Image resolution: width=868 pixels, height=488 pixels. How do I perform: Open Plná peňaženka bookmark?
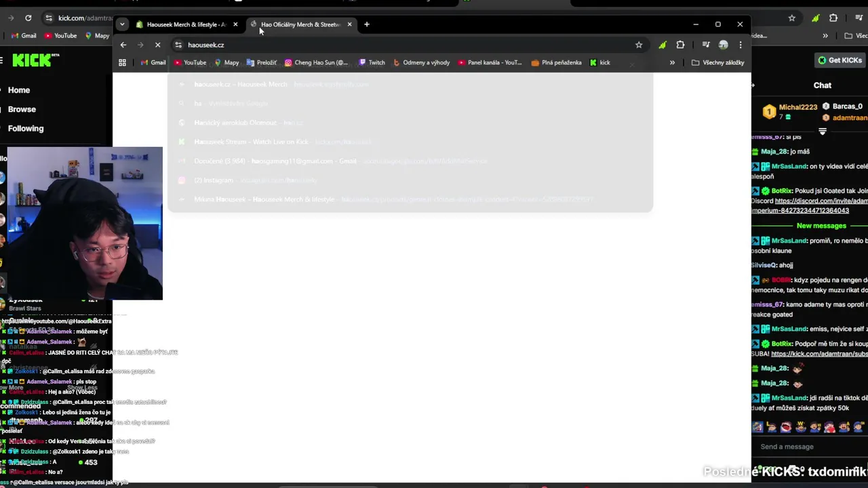(x=556, y=62)
